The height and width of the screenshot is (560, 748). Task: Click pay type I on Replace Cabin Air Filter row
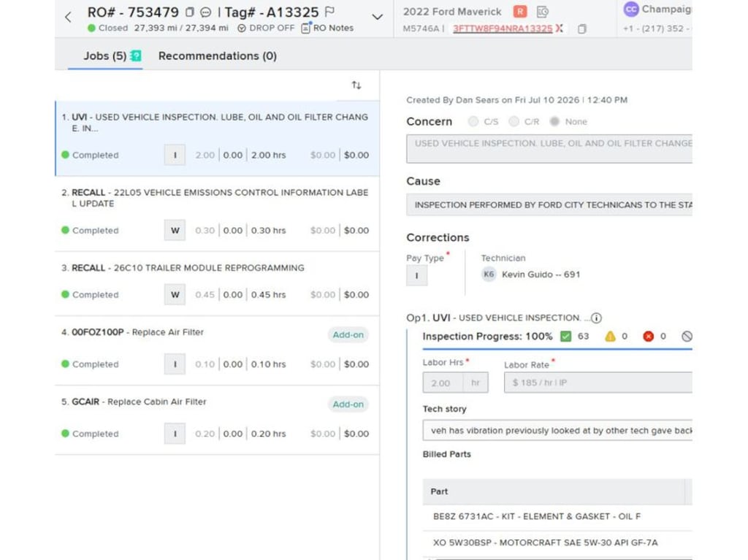[175, 434]
